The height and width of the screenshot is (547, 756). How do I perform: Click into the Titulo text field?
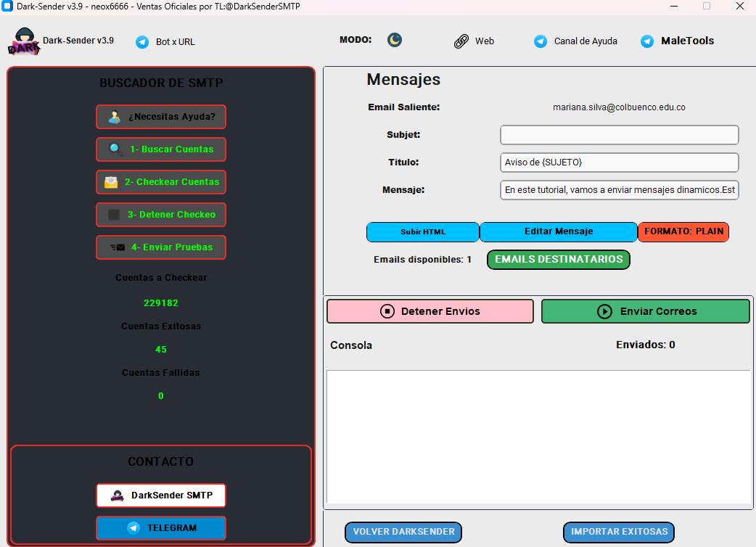[x=619, y=163]
